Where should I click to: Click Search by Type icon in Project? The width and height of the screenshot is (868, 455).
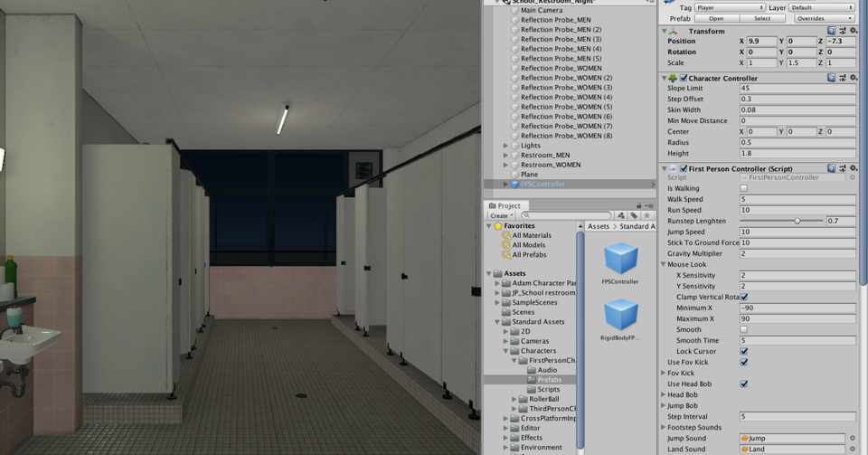[x=621, y=215]
